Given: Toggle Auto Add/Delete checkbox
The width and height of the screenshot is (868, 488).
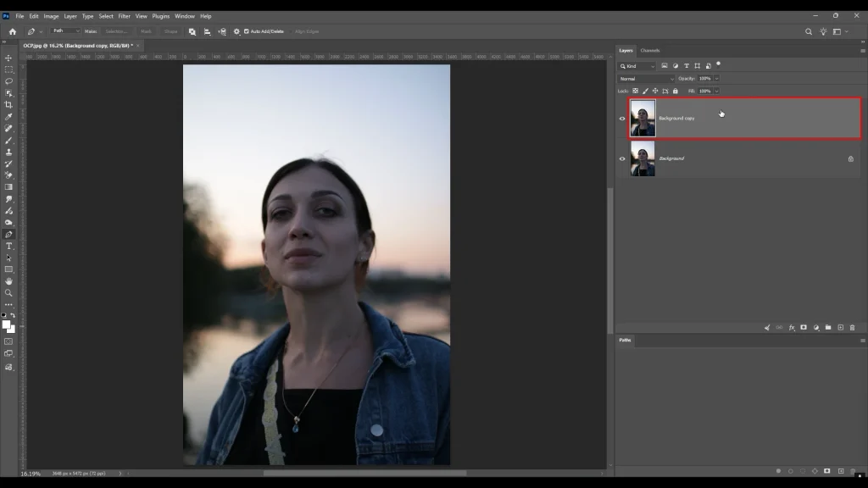Looking at the screenshot, I should coord(247,31).
